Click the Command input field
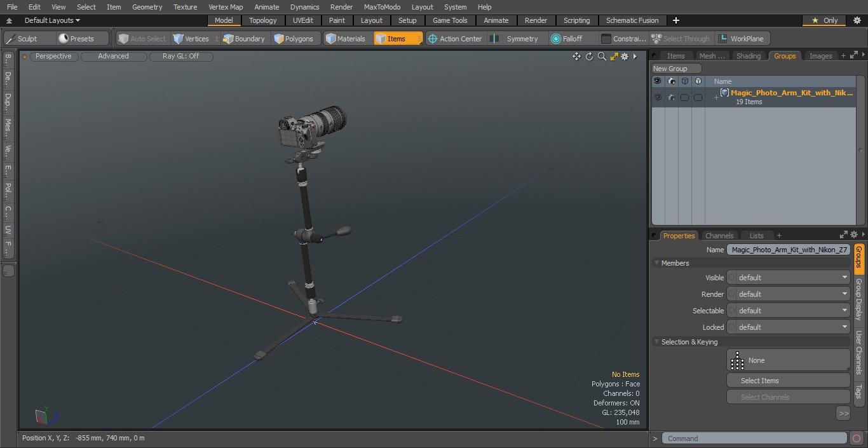Viewport: 868px width, 448px height. pos(754,438)
